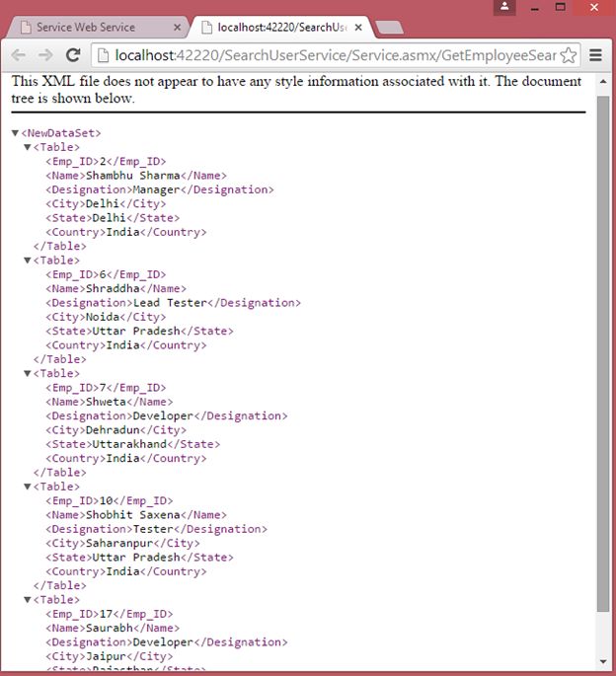Bookmark this page with the star icon
Viewport: 616px width, 676px height.
click(x=568, y=55)
